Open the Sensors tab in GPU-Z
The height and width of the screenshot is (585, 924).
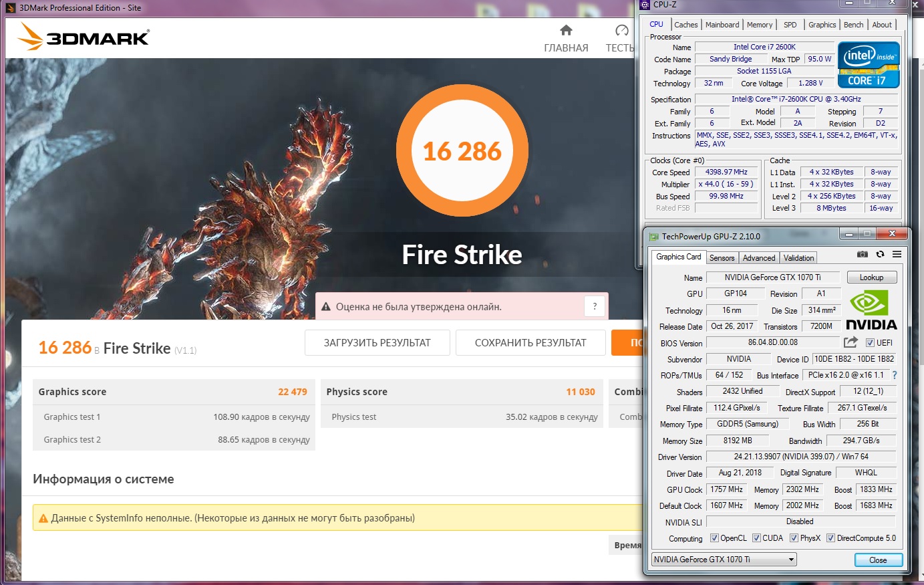tap(722, 257)
